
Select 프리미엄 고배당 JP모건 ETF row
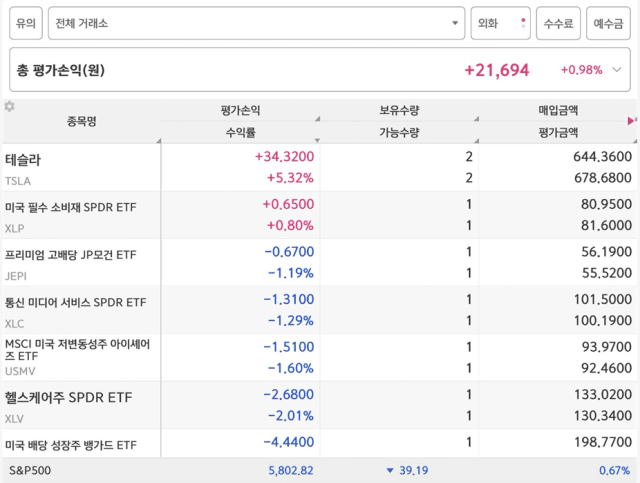coord(320,262)
